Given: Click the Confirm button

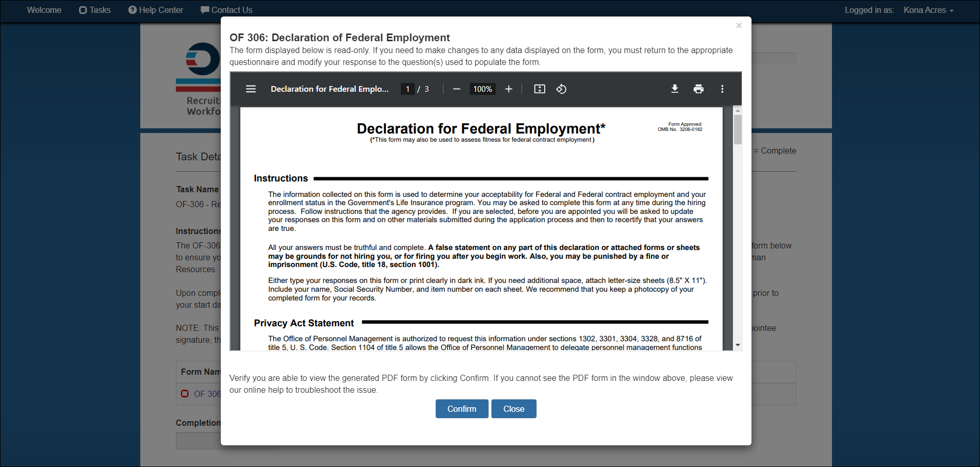Looking at the screenshot, I should click(462, 409).
